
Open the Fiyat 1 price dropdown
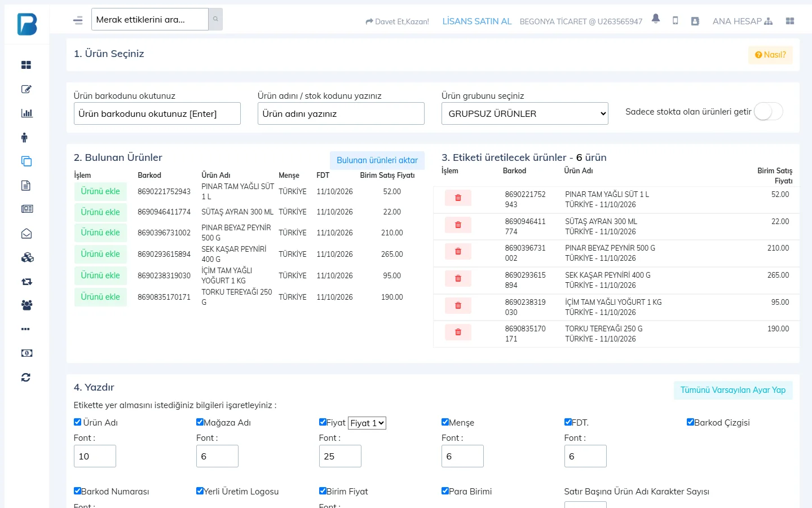click(x=367, y=423)
